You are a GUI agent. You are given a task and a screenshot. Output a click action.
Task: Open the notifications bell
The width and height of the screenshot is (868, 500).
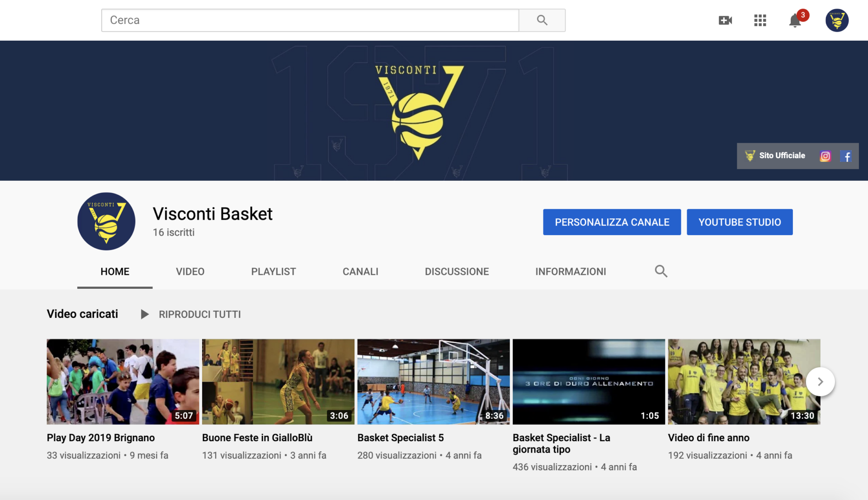pos(795,20)
